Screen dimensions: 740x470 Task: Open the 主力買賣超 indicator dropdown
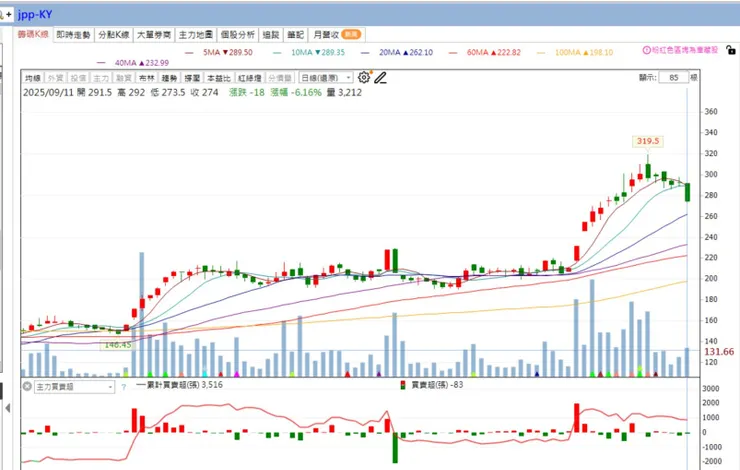[x=75, y=387]
